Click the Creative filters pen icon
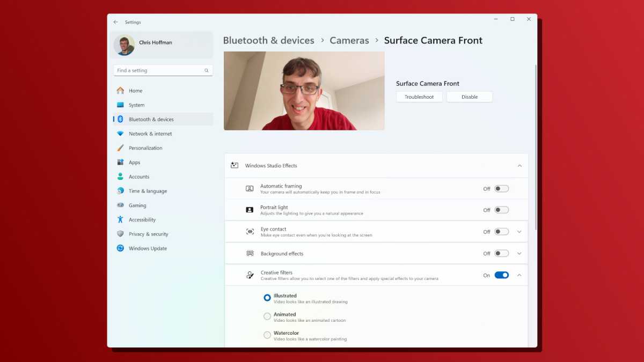This screenshot has width=644, height=362. pyautogui.click(x=250, y=275)
